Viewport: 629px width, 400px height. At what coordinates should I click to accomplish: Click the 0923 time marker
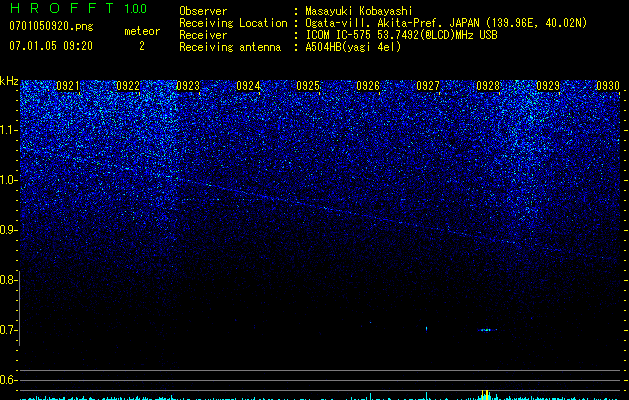click(x=188, y=86)
